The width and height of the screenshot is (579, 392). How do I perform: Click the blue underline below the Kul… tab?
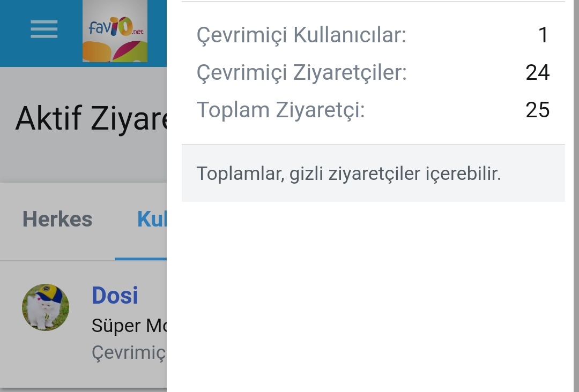(141, 259)
